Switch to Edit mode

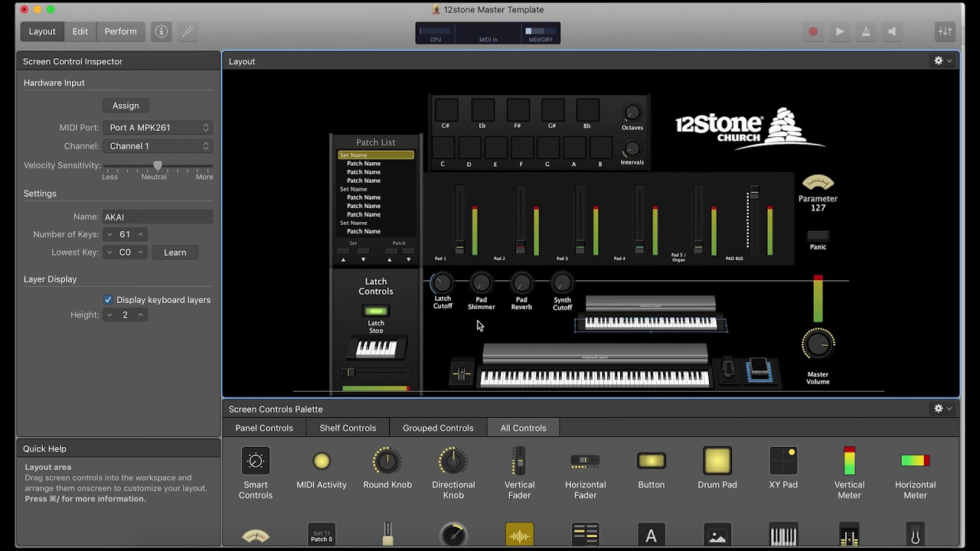tap(80, 31)
